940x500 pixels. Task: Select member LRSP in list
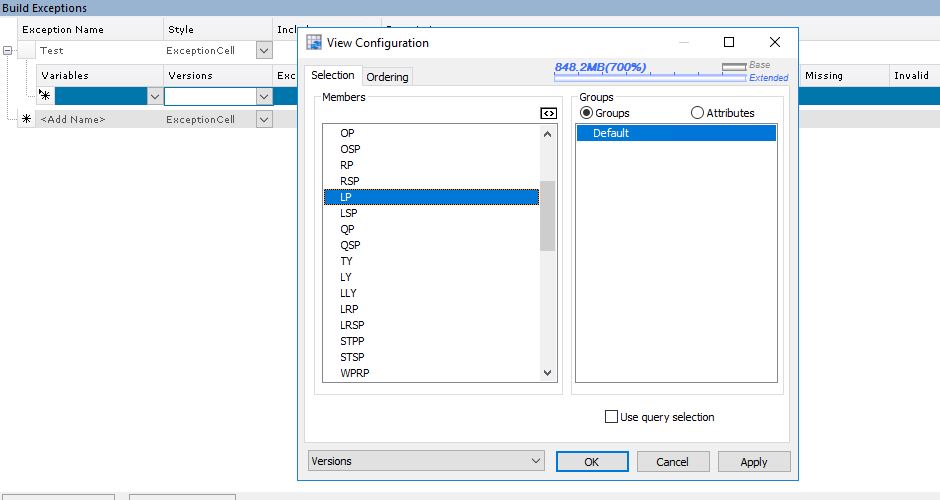click(x=352, y=325)
